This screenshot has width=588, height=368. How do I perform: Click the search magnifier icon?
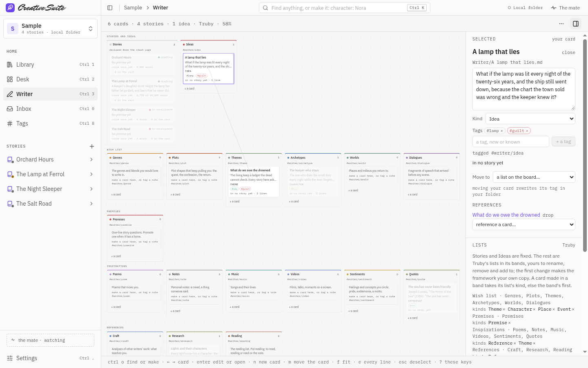(265, 8)
